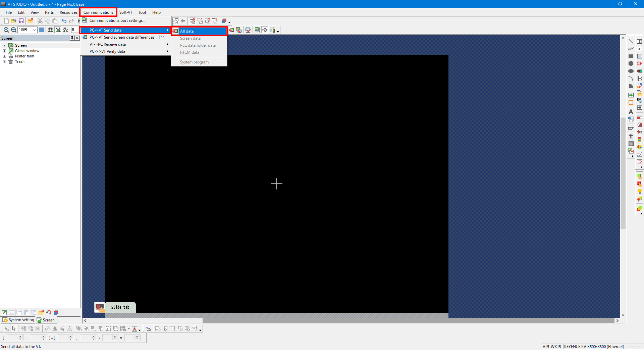The height and width of the screenshot is (350, 644).
Task: Select the filled ellipse drawing tool
Action: pyautogui.click(x=631, y=71)
